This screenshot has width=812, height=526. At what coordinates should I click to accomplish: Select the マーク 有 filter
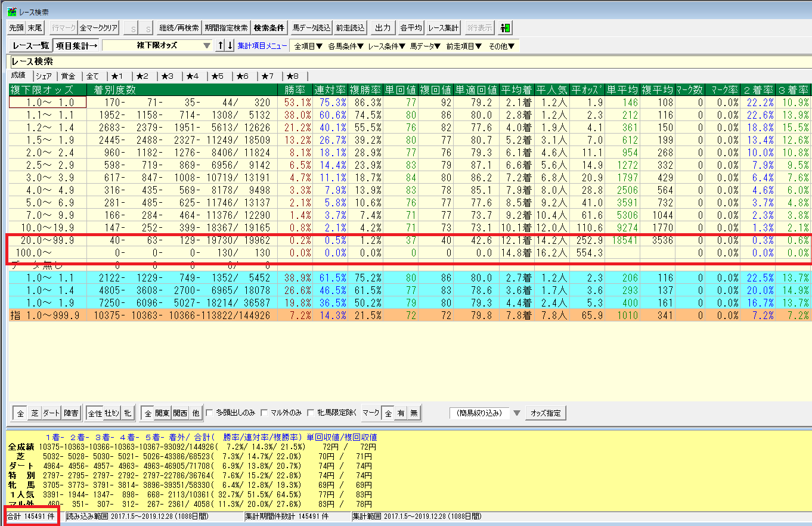click(x=400, y=413)
